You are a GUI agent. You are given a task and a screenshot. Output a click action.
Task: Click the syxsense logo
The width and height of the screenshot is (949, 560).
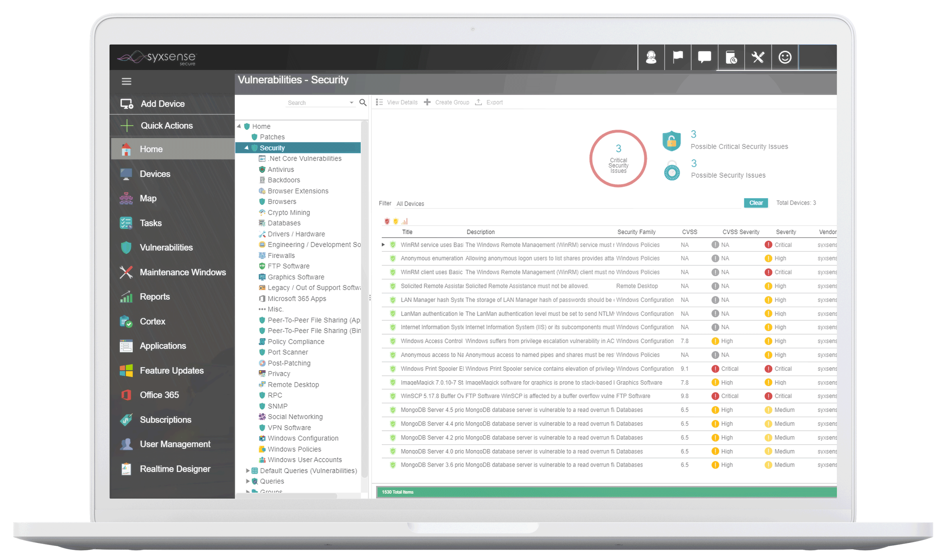point(157,58)
